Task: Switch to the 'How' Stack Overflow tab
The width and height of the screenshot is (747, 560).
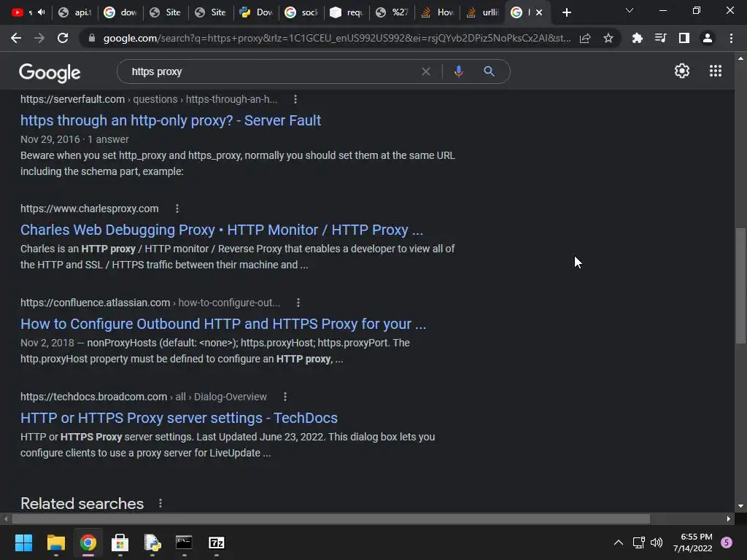Action: [438, 12]
